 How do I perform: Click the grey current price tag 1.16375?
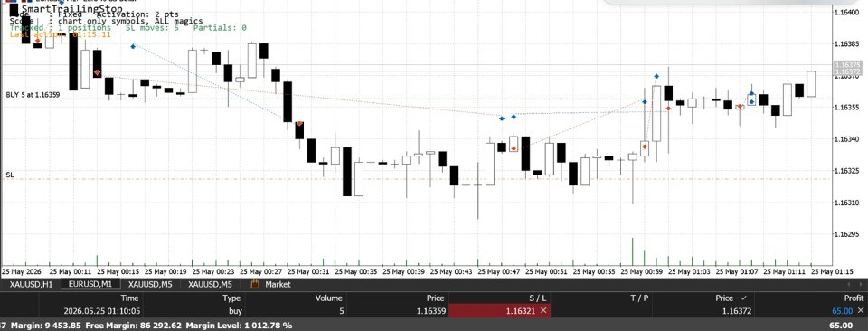tap(846, 65)
